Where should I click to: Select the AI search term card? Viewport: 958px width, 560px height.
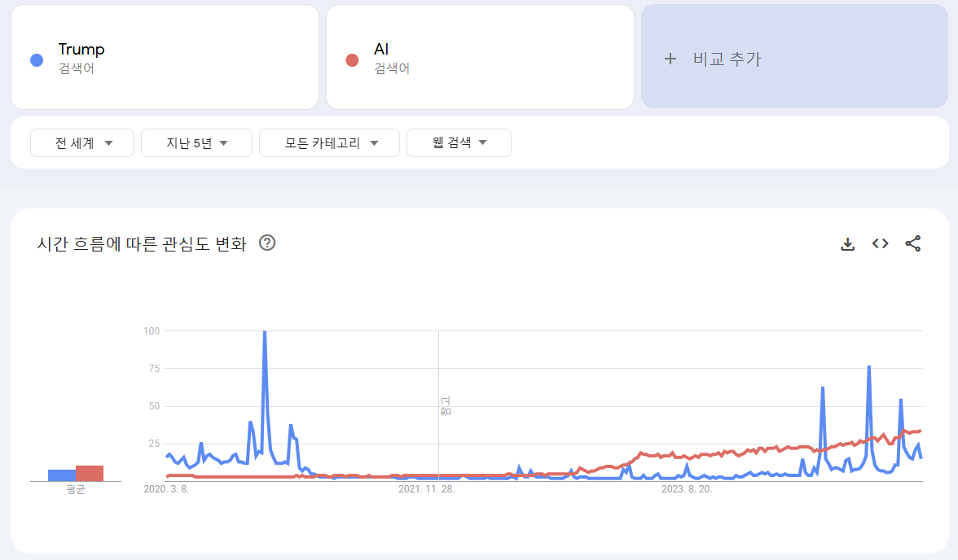pos(480,57)
